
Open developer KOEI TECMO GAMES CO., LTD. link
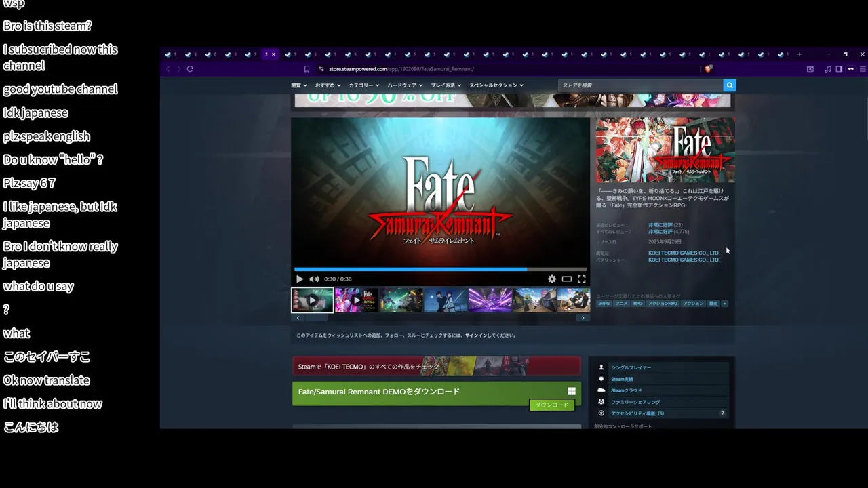[x=684, y=253]
